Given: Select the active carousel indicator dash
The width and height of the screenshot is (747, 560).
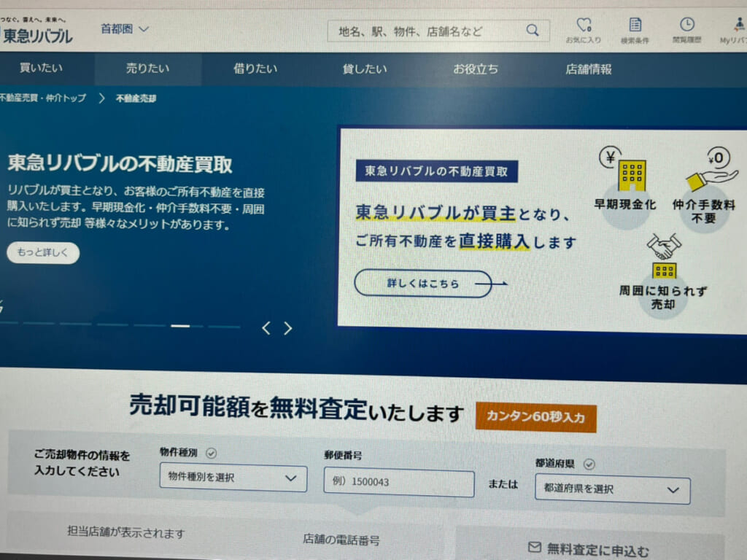Looking at the screenshot, I should (x=181, y=326).
